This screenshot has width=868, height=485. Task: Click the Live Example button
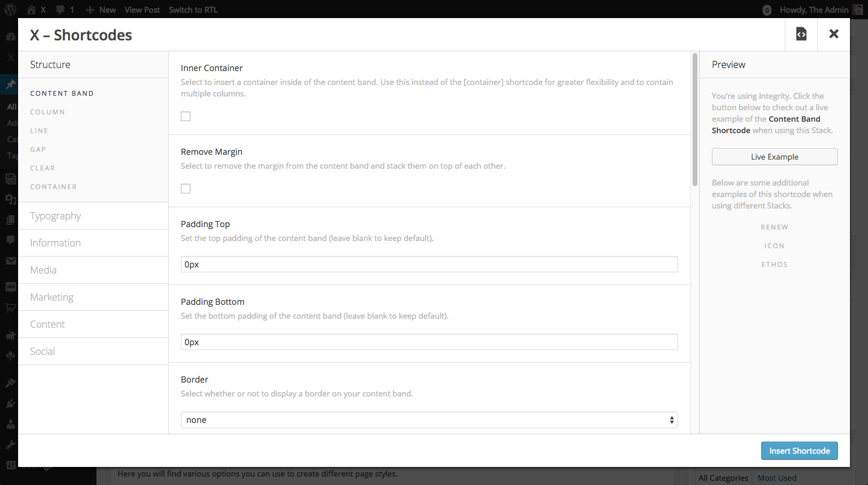tap(774, 157)
